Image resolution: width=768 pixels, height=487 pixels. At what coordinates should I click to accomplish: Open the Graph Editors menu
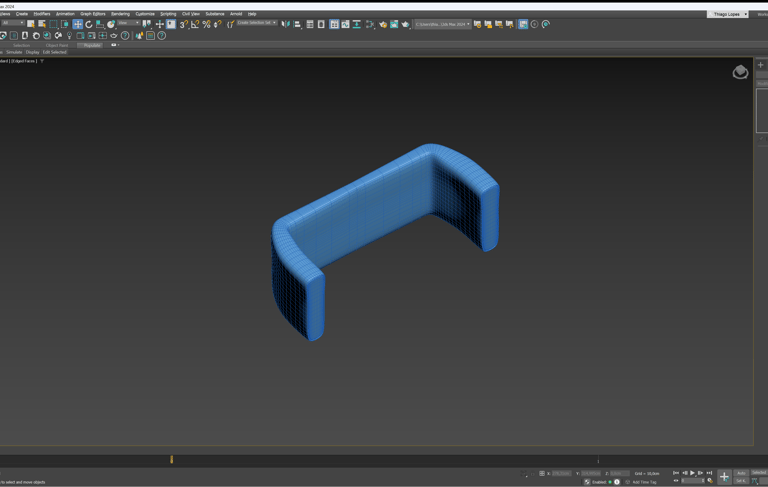[x=92, y=14]
